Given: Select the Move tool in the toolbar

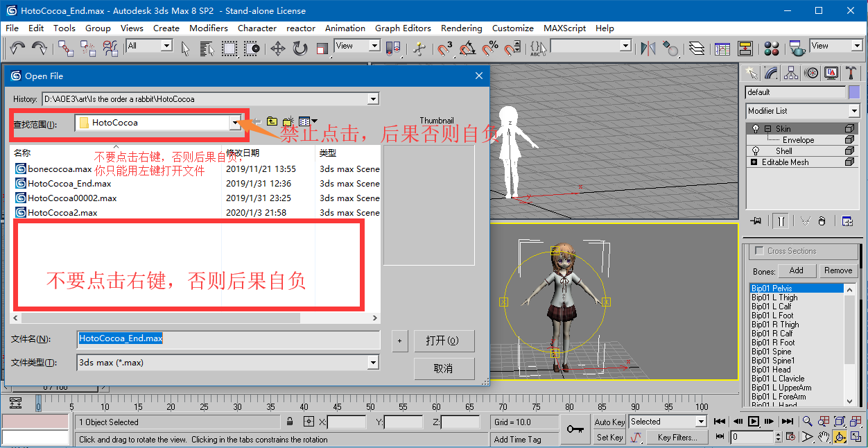Looking at the screenshot, I should pos(277,48).
